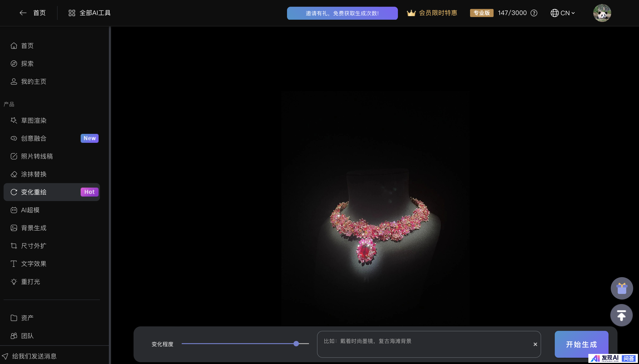Viewport: 639px width, 364px height.
Task: Select the 照片转线稿 edit icon
Action: click(x=14, y=156)
